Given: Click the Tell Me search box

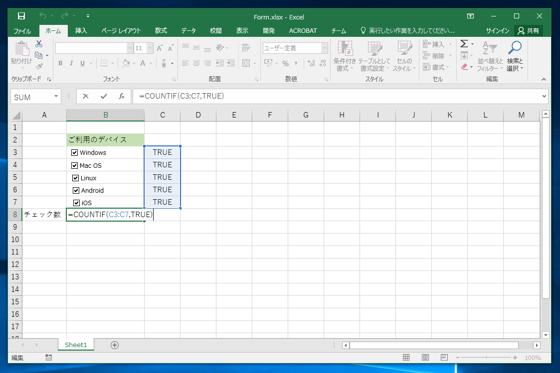Looking at the screenshot, I should (408, 31).
